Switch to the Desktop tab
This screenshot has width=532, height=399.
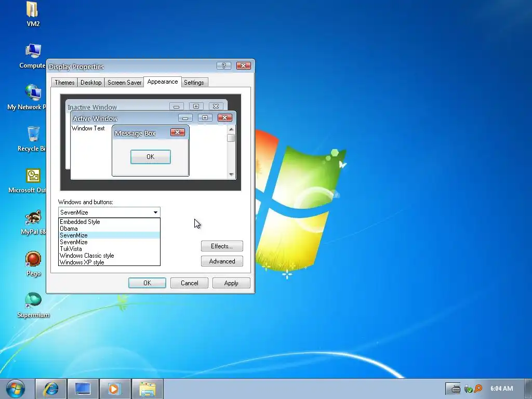coord(91,83)
